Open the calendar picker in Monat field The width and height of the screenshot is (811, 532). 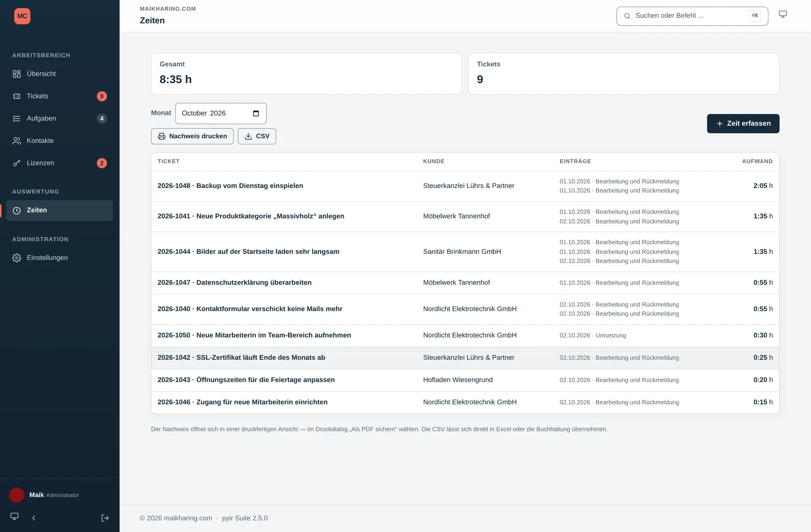256,113
